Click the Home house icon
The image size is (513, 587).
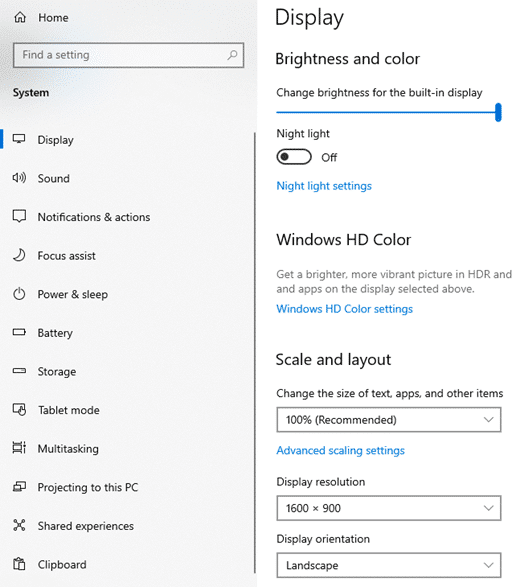pos(20,17)
